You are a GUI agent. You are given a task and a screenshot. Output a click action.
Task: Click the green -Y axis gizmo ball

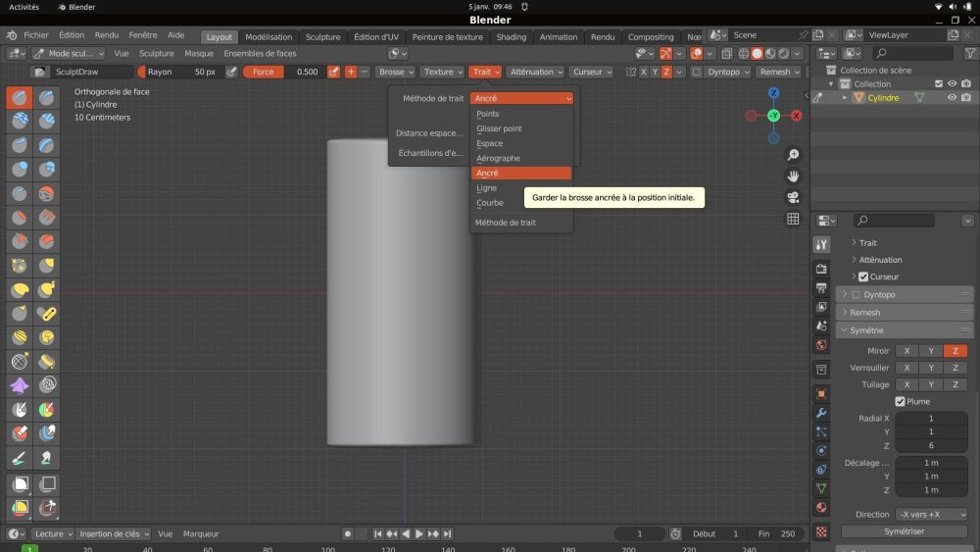pos(773,116)
